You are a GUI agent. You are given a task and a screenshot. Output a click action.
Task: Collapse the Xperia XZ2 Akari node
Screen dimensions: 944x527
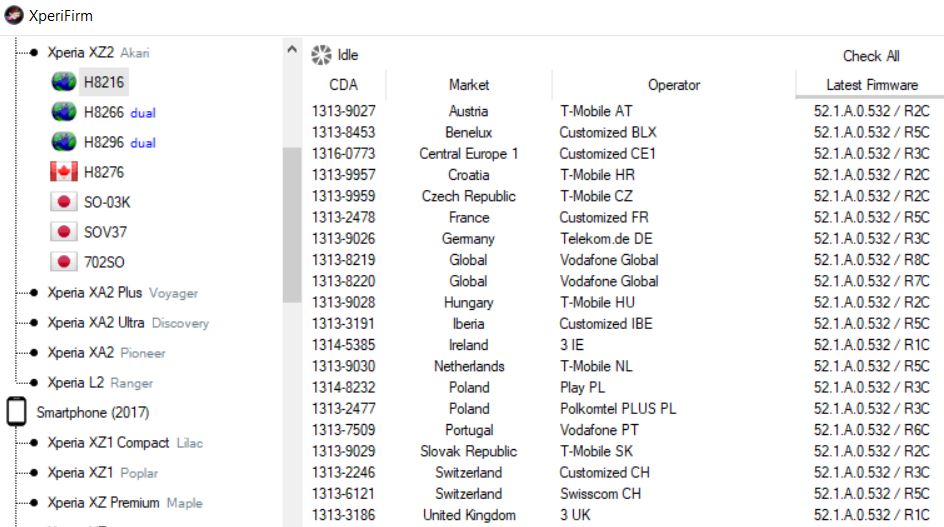tap(33, 52)
